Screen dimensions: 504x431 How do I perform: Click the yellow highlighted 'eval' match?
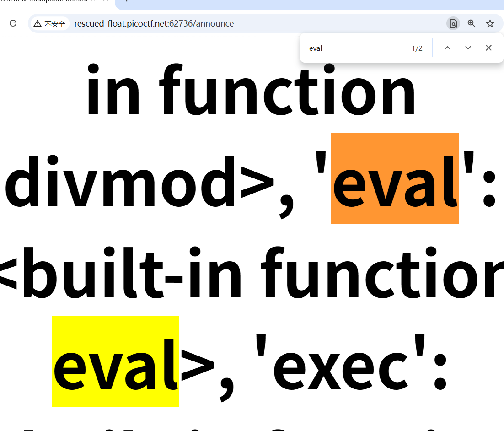(x=115, y=361)
